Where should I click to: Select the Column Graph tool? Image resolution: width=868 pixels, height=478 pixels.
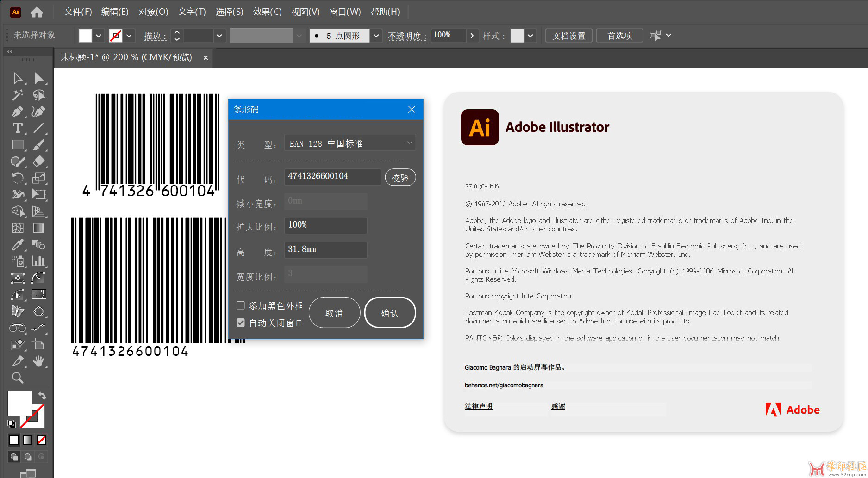pyautogui.click(x=39, y=261)
